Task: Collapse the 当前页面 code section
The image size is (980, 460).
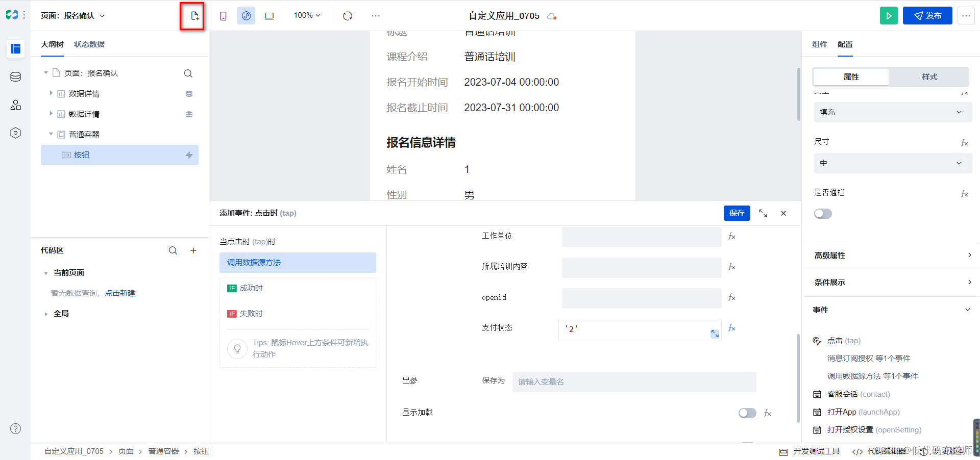Action: click(x=46, y=273)
